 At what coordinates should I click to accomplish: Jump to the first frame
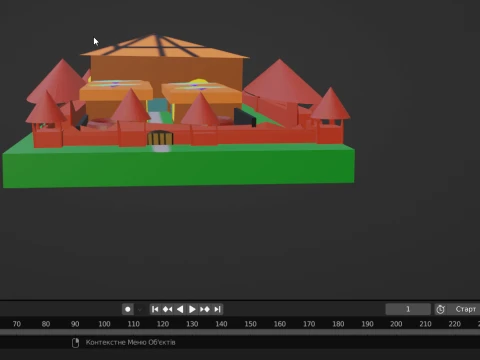[155, 309]
